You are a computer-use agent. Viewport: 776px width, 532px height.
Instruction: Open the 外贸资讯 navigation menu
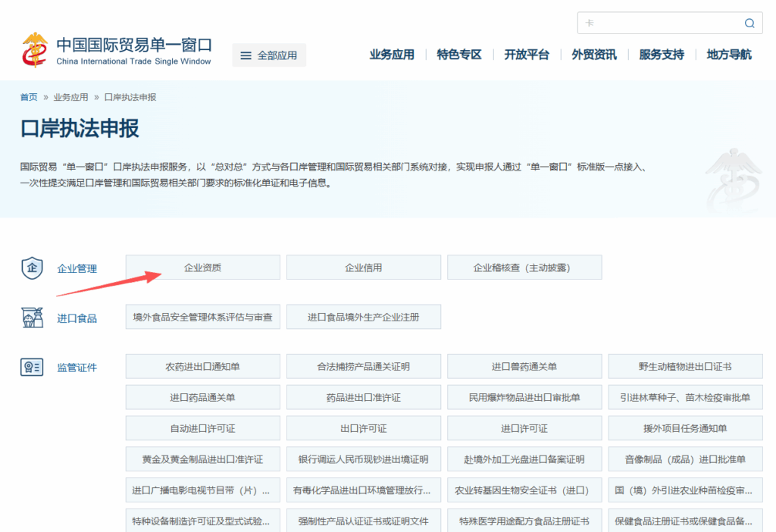click(x=594, y=54)
